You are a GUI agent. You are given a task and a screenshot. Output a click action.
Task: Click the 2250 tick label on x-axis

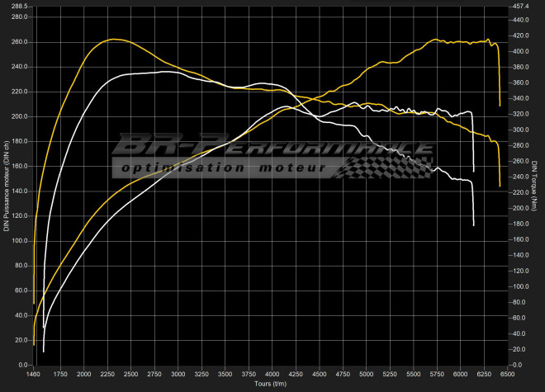tap(107, 375)
